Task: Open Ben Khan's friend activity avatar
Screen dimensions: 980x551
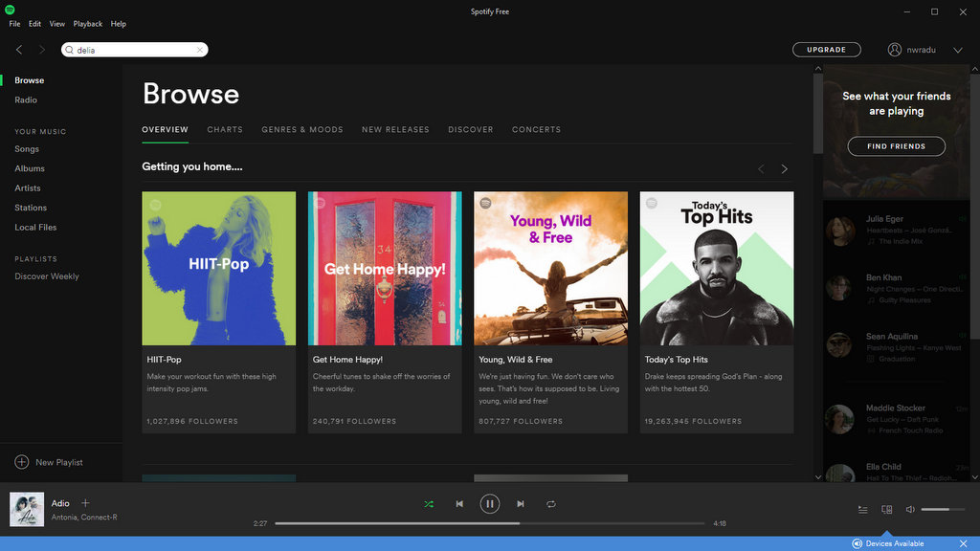Action: coord(840,289)
